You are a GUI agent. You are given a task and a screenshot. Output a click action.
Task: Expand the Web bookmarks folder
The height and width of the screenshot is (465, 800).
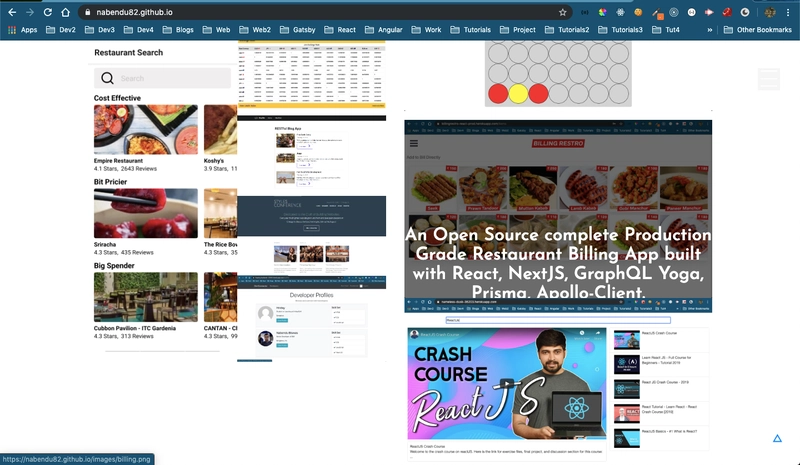pyautogui.click(x=216, y=30)
